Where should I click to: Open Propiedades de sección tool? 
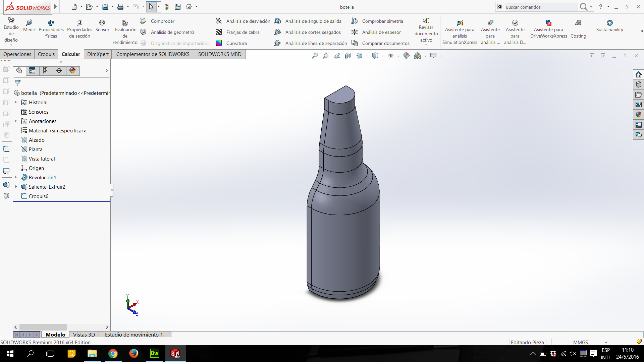79,29
